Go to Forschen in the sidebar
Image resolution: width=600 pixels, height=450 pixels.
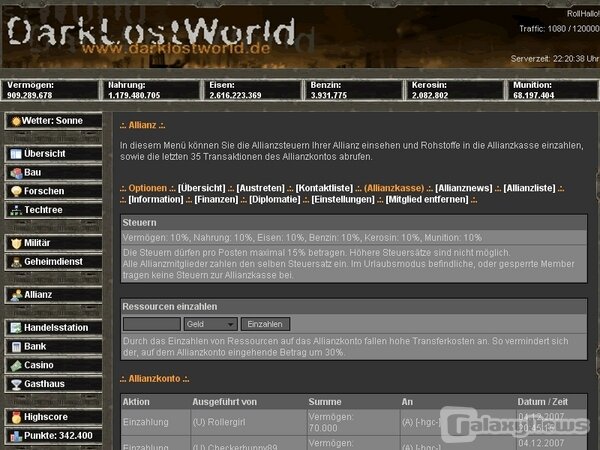click(54, 191)
